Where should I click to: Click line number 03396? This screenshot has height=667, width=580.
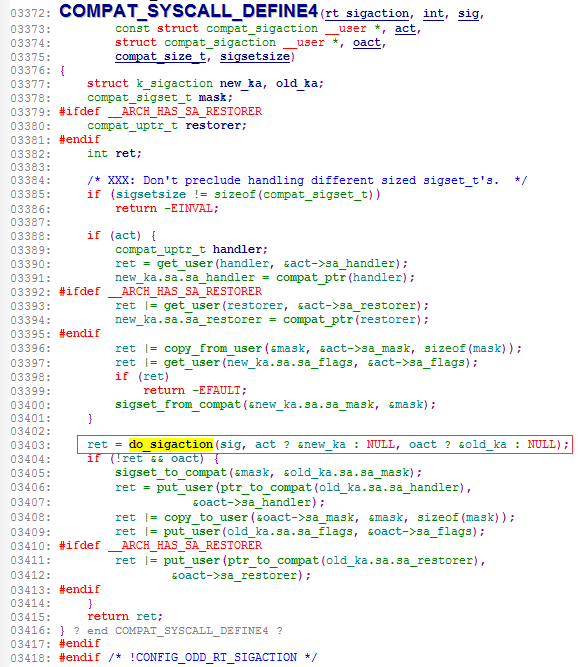click(x=30, y=348)
